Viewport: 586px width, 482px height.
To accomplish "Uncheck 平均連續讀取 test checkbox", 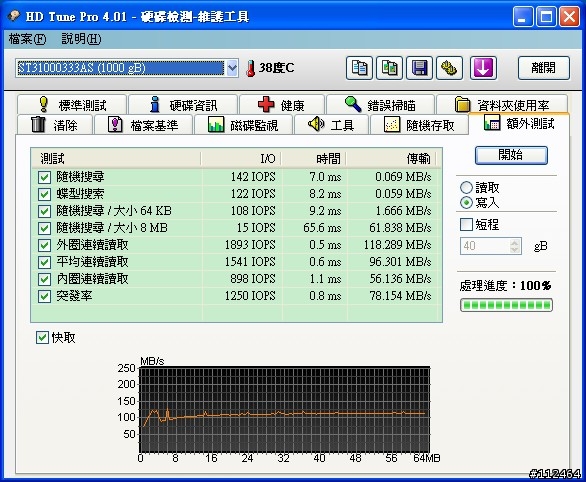I will pyautogui.click(x=44, y=262).
